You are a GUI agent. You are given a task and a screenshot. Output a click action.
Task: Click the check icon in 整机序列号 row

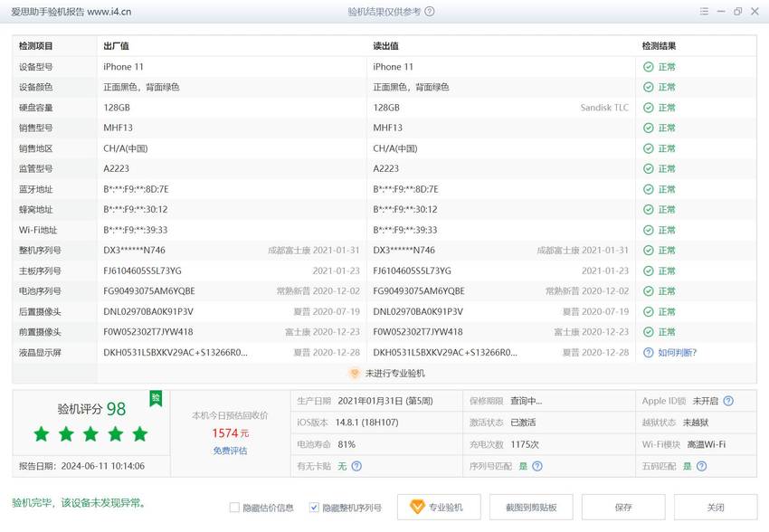pos(649,250)
